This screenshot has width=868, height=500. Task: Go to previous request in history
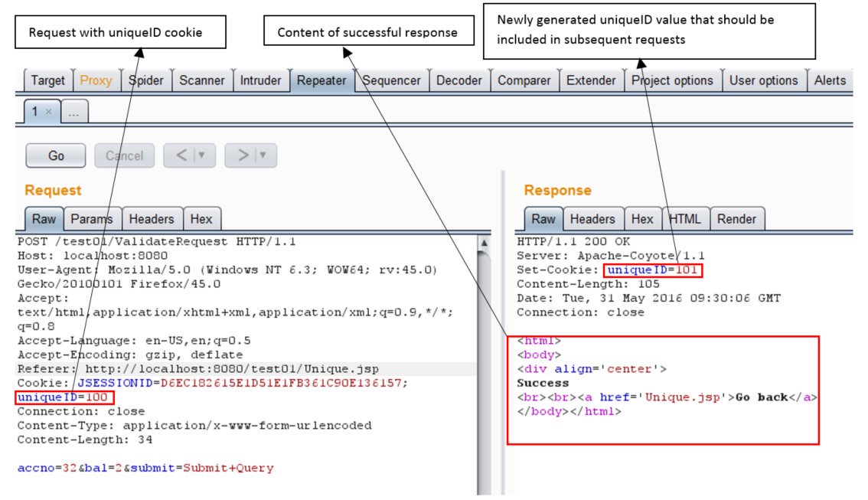[181, 155]
